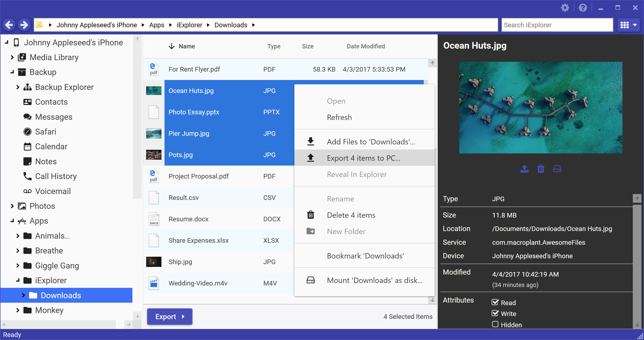Select 'Delete 4 items' in the context menu
644x340 pixels.
click(x=351, y=215)
